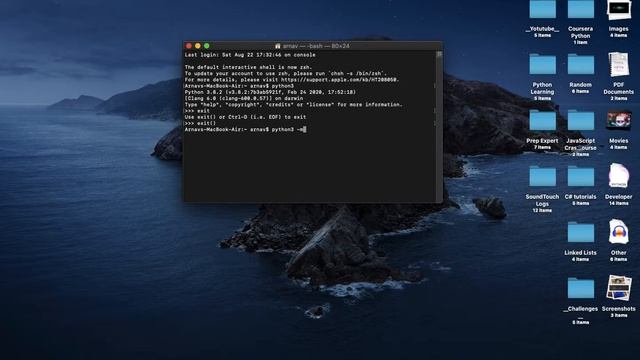Select the Coursera Python folder icon

[x=580, y=9]
